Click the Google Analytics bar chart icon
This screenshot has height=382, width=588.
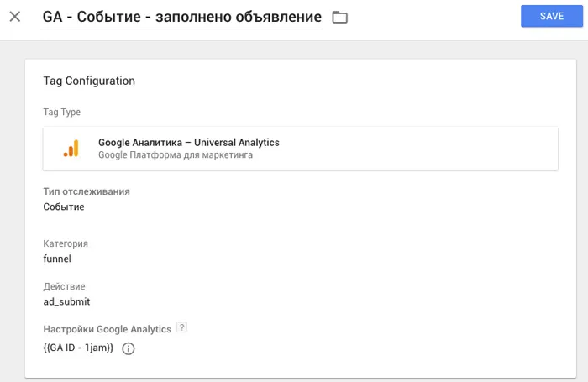[71, 148]
